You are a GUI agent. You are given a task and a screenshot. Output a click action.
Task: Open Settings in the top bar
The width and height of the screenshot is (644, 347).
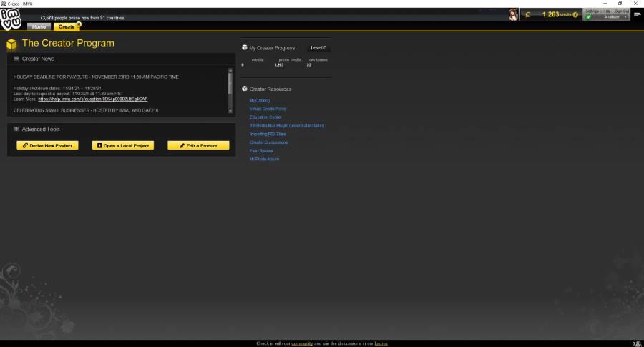(592, 11)
